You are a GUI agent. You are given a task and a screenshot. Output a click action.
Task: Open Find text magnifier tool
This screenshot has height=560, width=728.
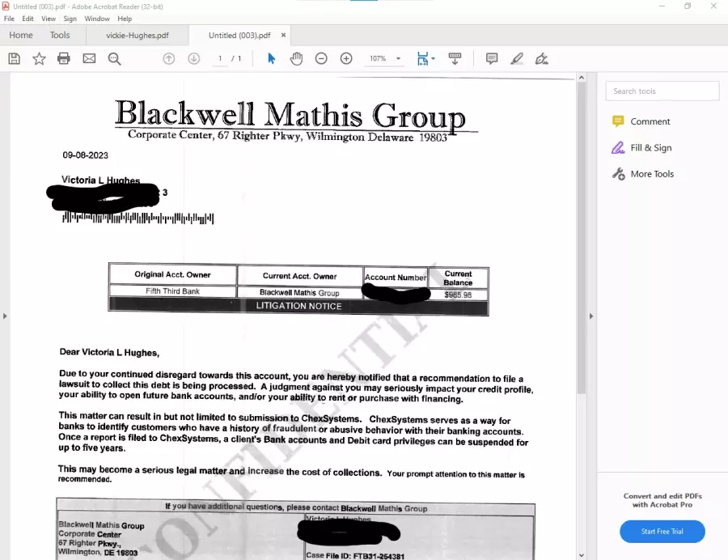tap(114, 58)
